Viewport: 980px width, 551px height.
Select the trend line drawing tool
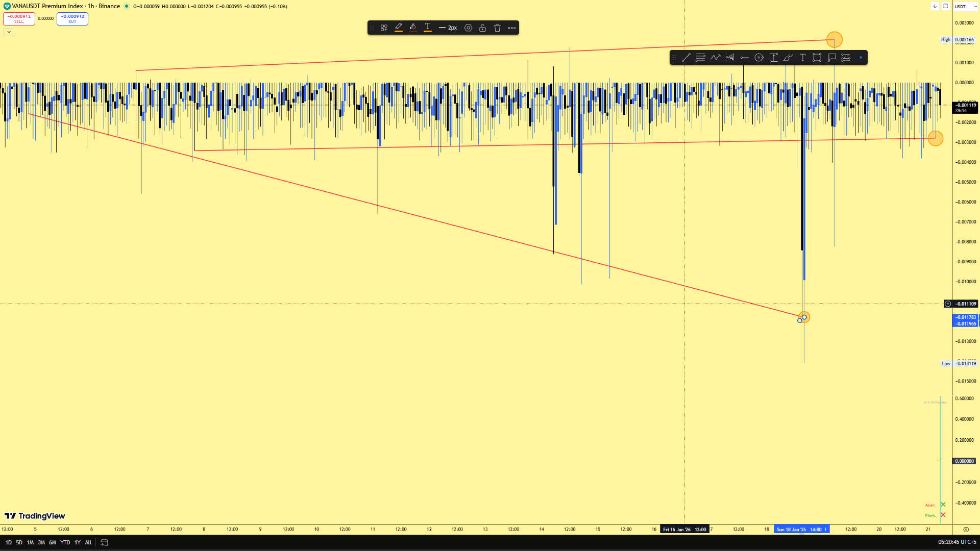point(686,58)
